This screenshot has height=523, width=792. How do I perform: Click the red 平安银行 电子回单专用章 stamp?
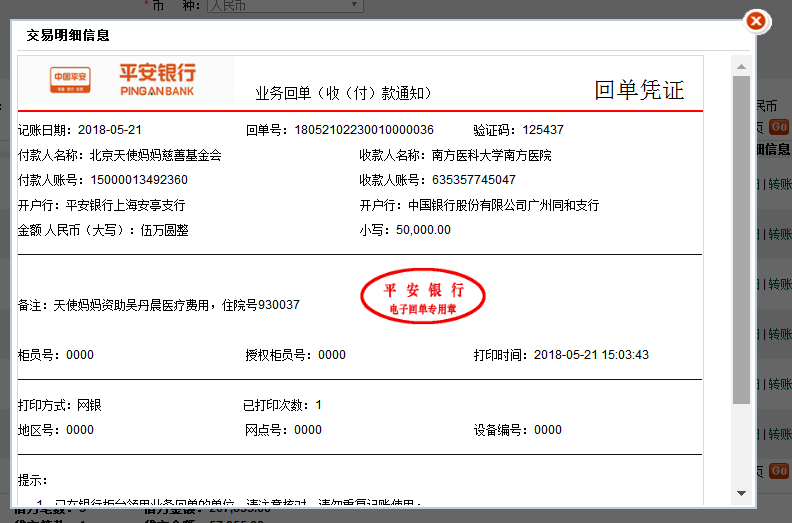(x=423, y=296)
